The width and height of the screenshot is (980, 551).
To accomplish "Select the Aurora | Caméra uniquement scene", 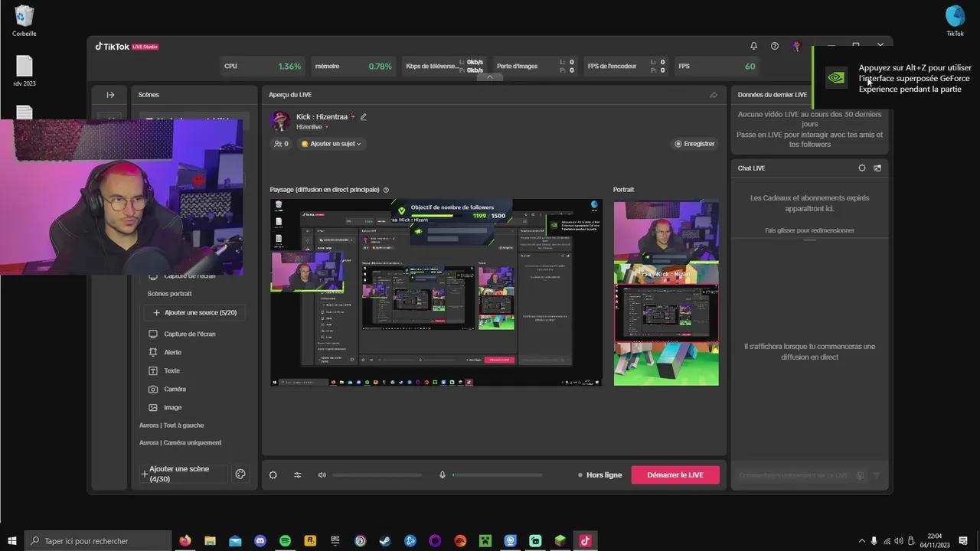I will pyautogui.click(x=180, y=443).
